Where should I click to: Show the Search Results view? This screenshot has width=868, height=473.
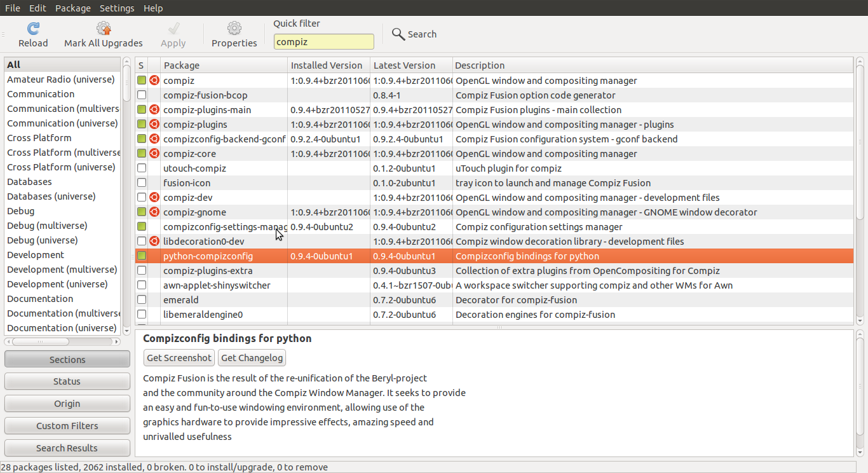[67, 448]
